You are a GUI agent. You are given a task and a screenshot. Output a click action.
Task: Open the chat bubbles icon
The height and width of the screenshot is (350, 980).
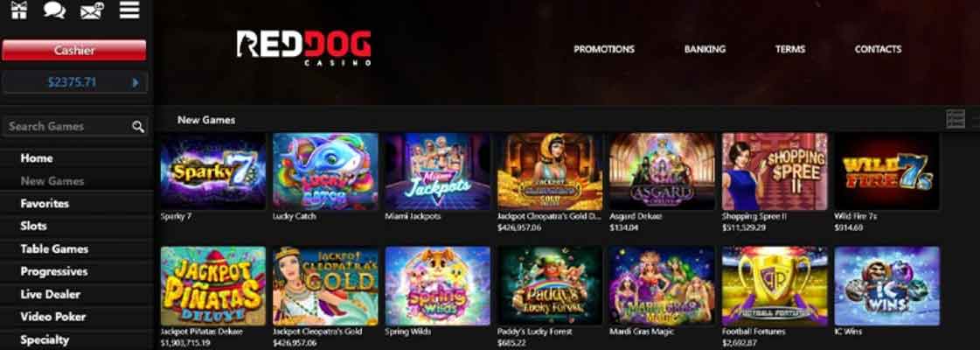coord(55,10)
